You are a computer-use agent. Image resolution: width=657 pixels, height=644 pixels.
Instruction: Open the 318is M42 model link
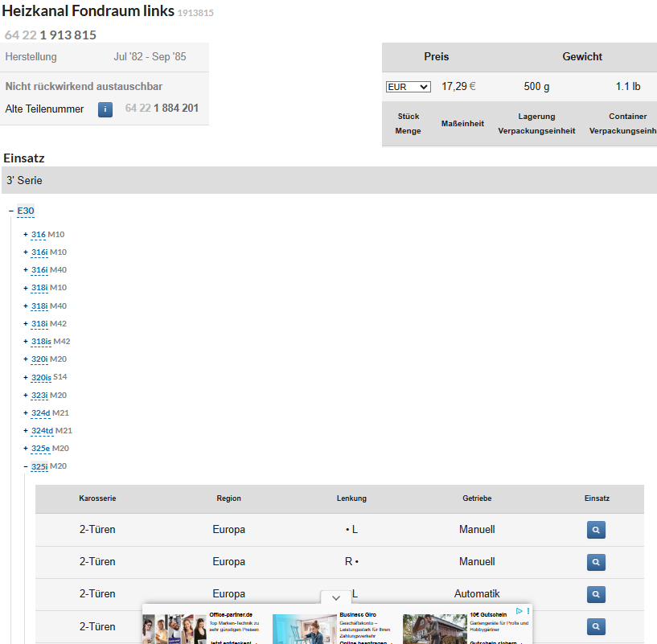click(41, 342)
